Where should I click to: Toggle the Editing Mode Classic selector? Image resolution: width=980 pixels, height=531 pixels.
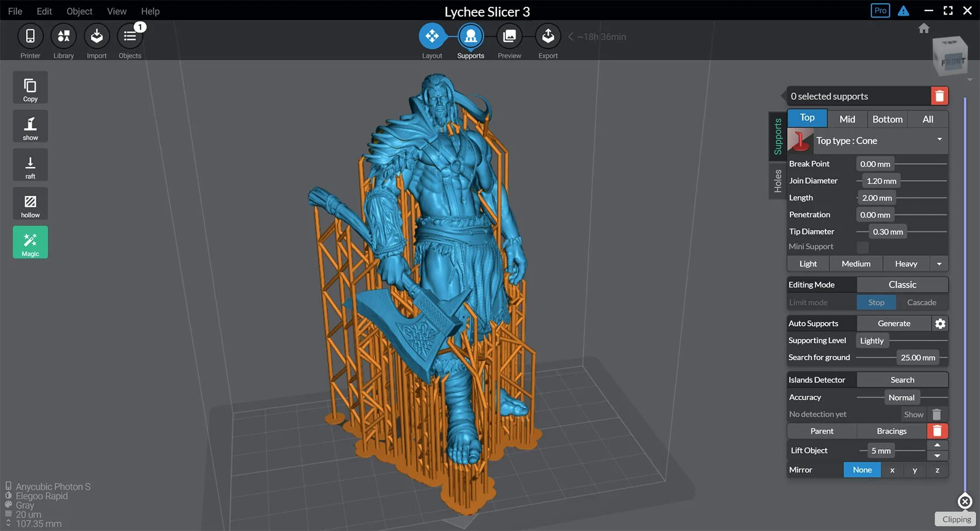pyautogui.click(x=903, y=285)
